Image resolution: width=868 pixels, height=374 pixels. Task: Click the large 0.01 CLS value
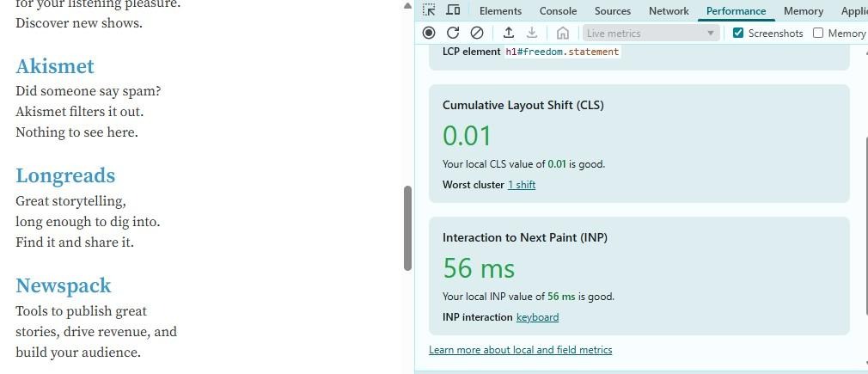(467, 136)
